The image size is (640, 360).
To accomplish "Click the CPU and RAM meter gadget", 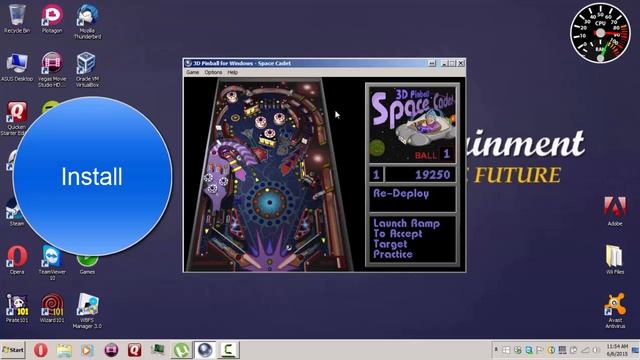I will [x=600, y=33].
